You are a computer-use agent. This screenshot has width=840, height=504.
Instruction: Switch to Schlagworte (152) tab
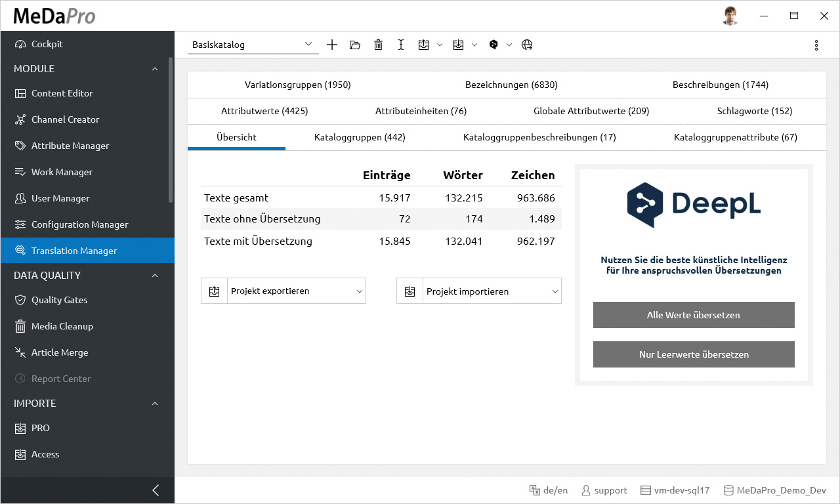point(755,111)
